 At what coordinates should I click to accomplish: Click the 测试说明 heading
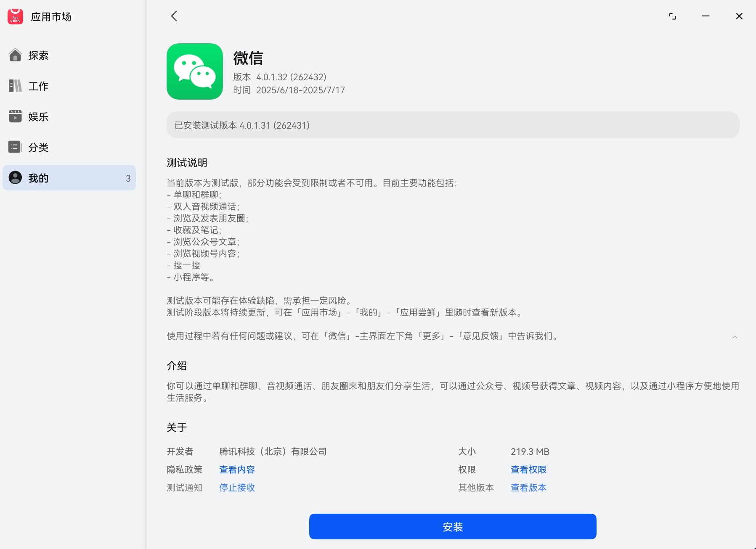(x=187, y=163)
